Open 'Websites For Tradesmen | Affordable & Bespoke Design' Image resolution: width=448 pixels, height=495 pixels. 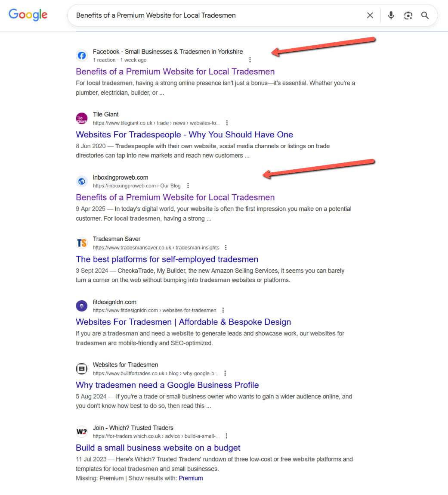pyautogui.click(x=183, y=322)
